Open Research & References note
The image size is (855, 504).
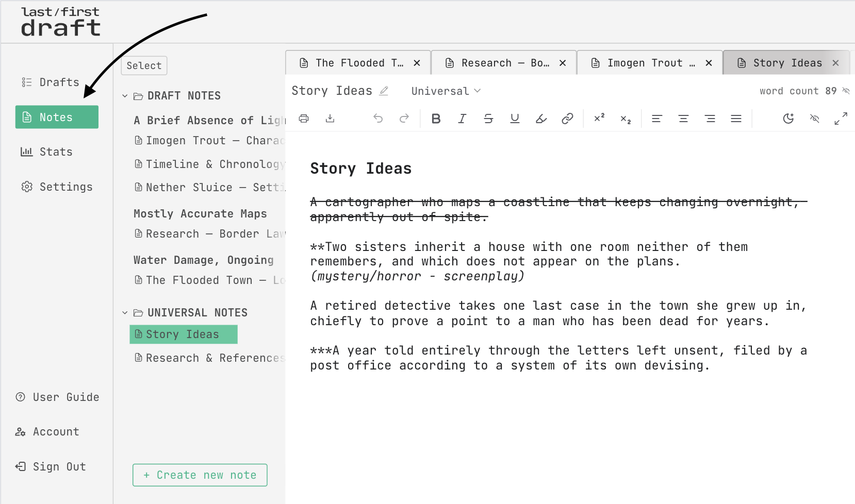209,358
